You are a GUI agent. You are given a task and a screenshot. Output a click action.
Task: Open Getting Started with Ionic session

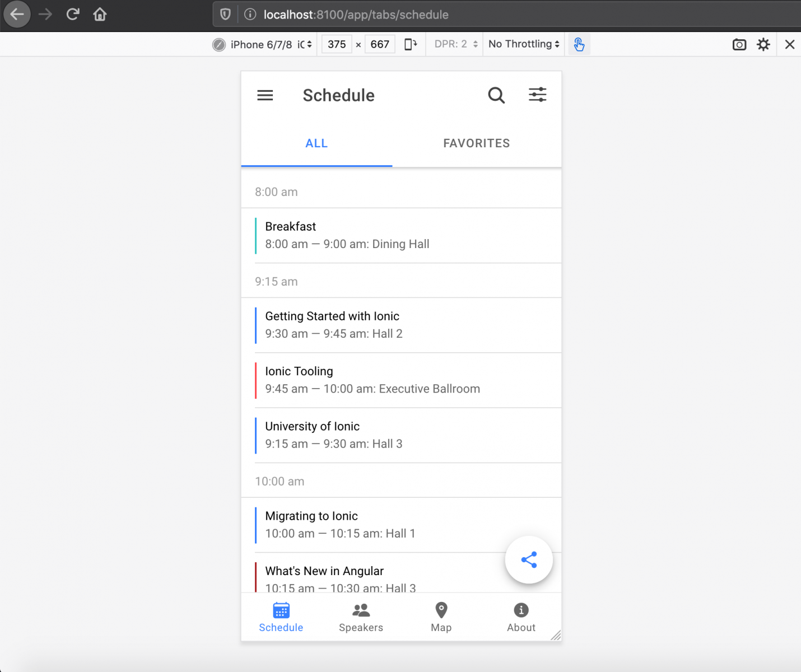401,325
